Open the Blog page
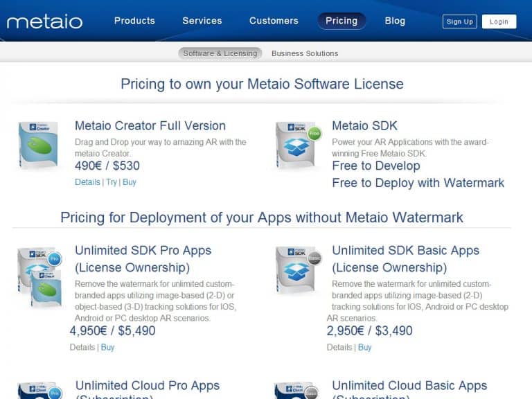 pyautogui.click(x=395, y=21)
